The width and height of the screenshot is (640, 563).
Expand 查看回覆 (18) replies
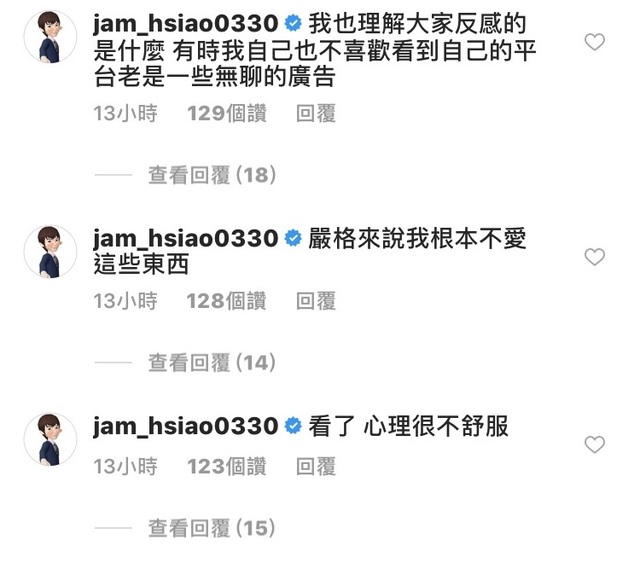click(212, 175)
